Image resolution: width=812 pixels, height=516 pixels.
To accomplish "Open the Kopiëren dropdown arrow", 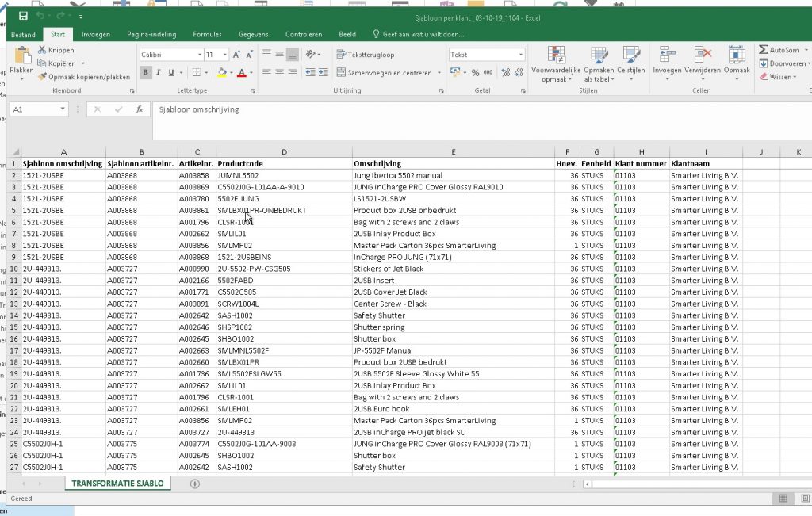I will [x=82, y=63].
